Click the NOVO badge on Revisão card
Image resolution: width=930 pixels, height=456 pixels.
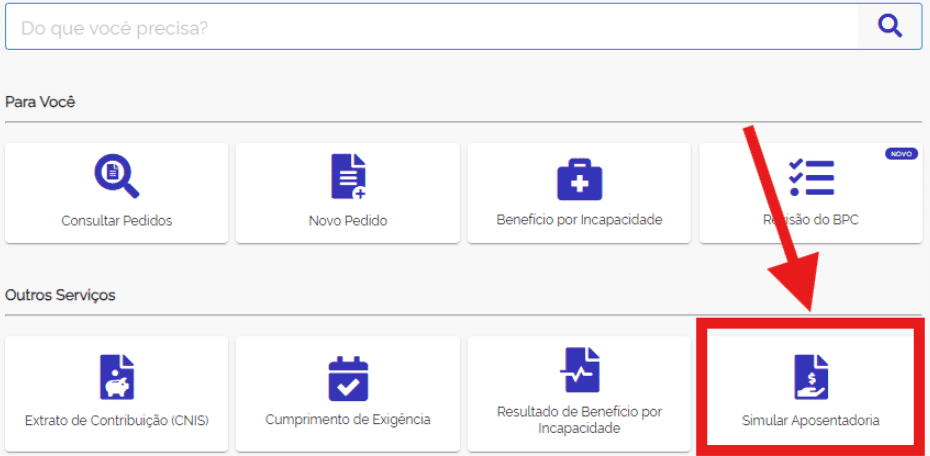[901, 154]
